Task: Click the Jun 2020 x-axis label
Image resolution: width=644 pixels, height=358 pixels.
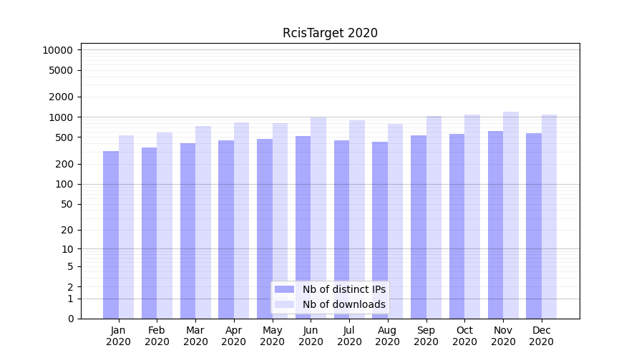Action: (x=311, y=336)
